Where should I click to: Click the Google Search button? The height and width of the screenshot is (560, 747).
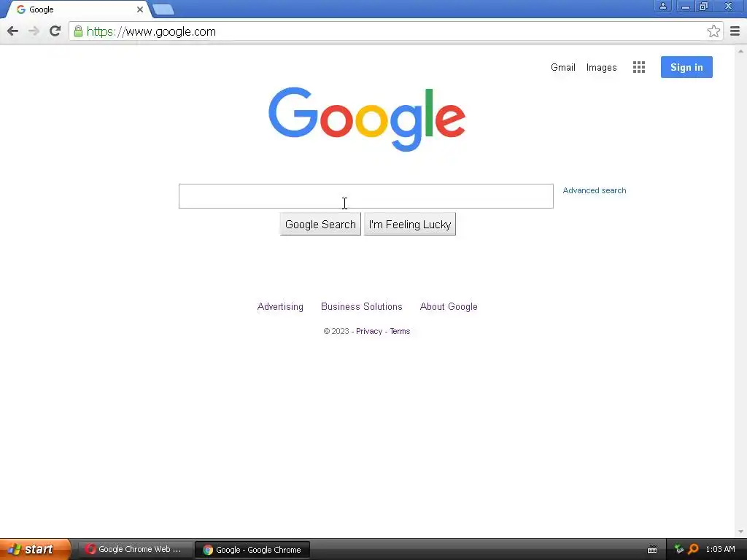(320, 225)
